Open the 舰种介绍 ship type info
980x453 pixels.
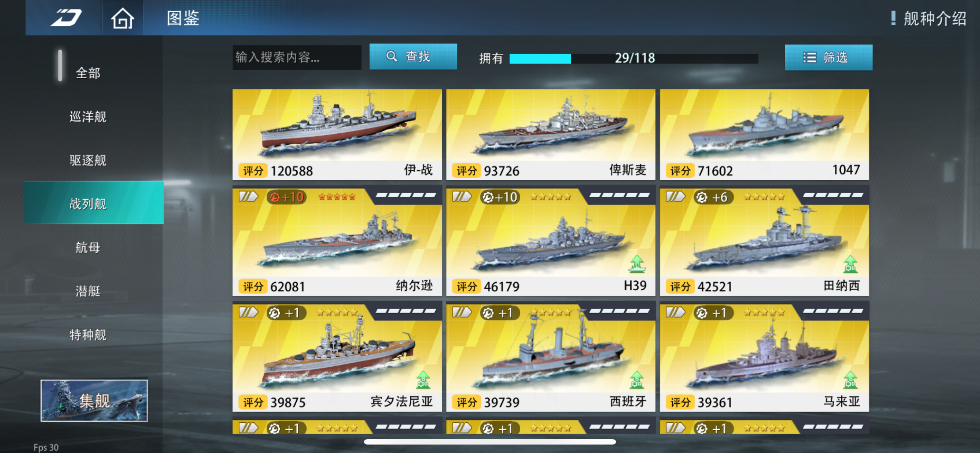(928, 18)
